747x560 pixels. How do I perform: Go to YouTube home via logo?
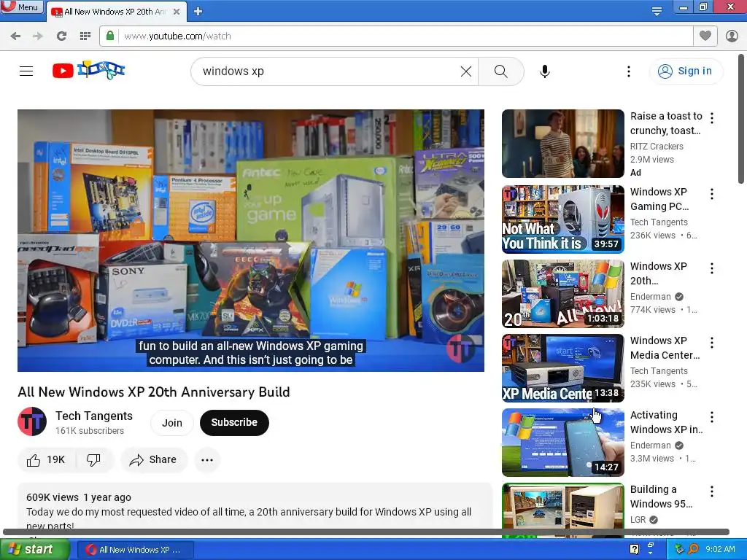point(88,71)
